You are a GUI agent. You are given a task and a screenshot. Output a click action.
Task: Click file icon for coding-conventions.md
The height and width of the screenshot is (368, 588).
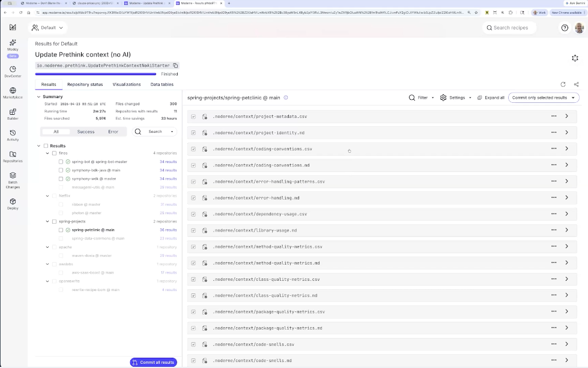205,165
